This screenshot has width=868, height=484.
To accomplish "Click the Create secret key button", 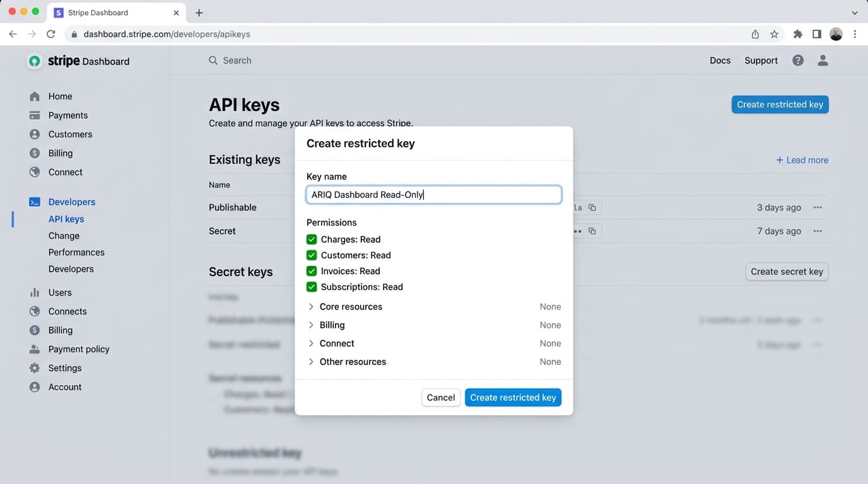I will tap(787, 272).
